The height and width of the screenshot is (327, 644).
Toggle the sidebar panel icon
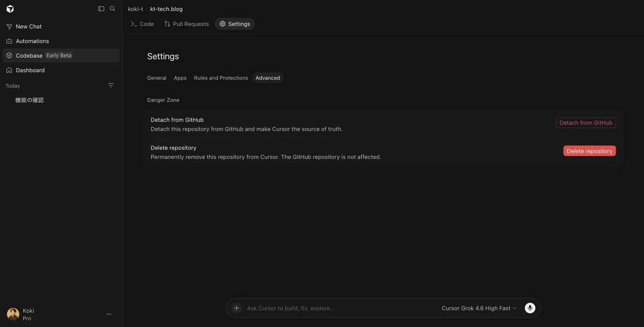coord(101,9)
